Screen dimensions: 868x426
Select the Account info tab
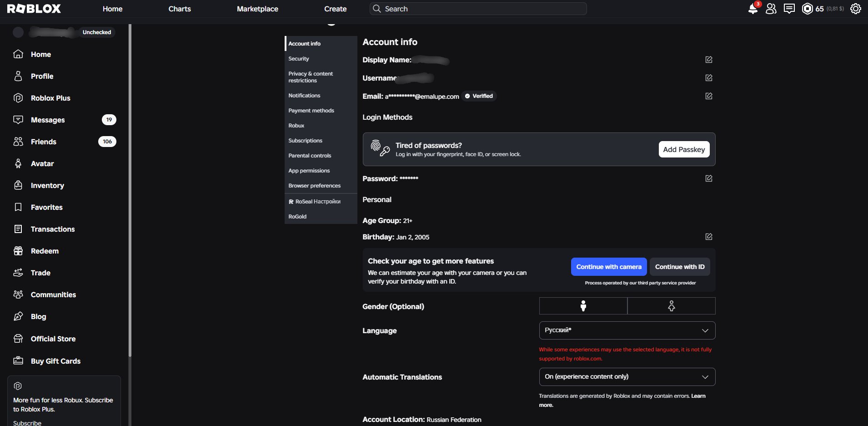(x=321, y=44)
